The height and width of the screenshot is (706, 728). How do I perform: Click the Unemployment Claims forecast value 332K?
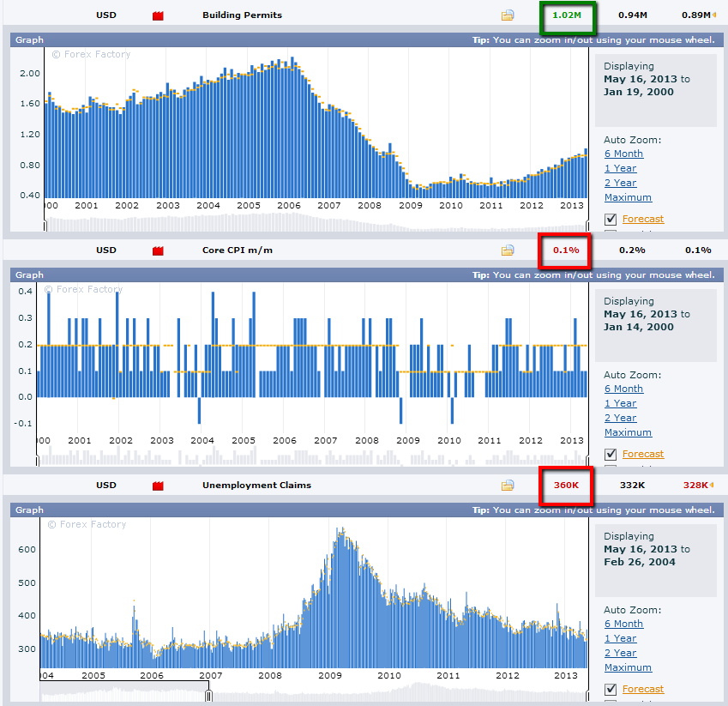[632, 485]
